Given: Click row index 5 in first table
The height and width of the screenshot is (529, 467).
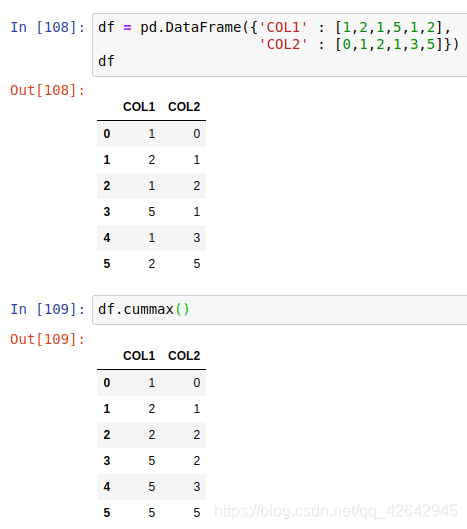Looking at the screenshot, I should click(107, 264).
